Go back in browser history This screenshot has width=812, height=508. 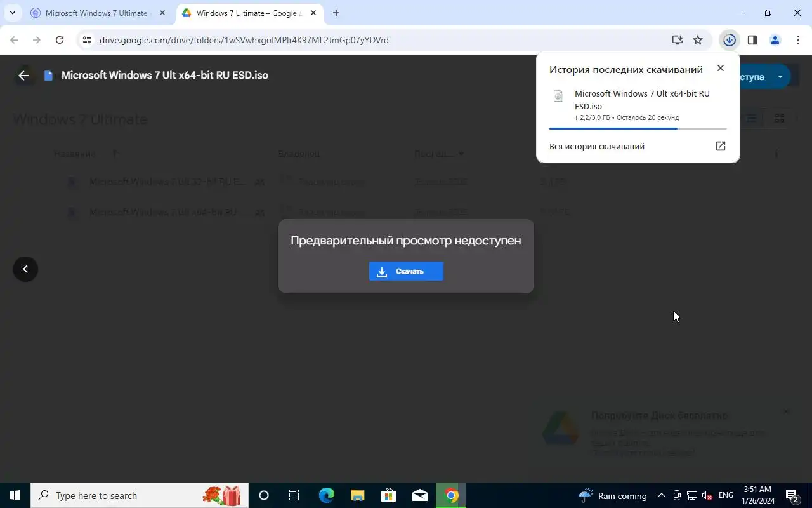click(x=14, y=40)
